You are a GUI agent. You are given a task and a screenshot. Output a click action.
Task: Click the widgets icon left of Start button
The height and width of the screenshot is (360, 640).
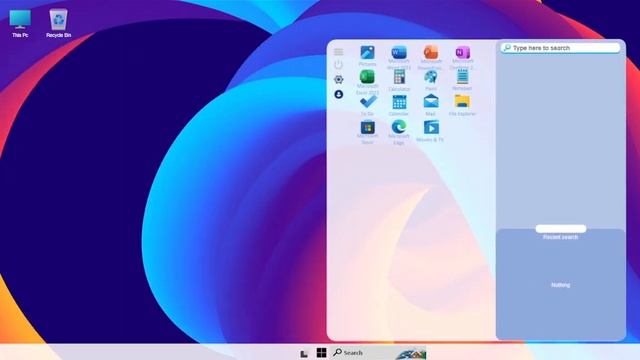click(x=304, y=353)
